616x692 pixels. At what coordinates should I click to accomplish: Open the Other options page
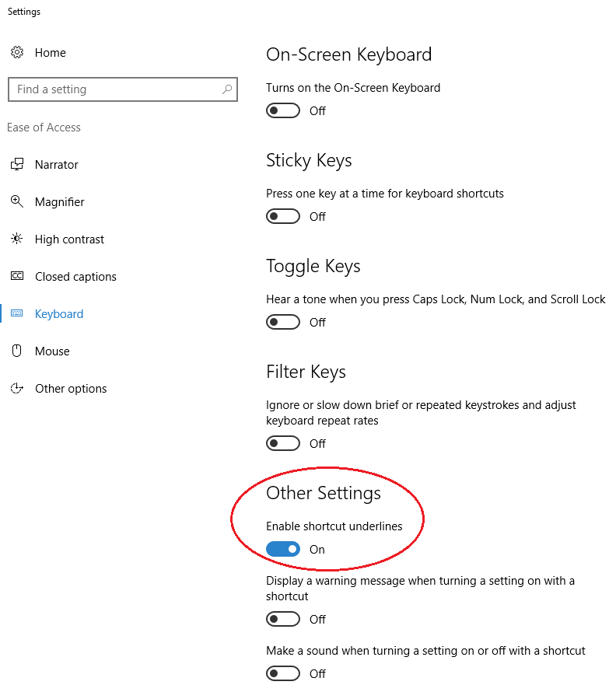coord(71,389)
